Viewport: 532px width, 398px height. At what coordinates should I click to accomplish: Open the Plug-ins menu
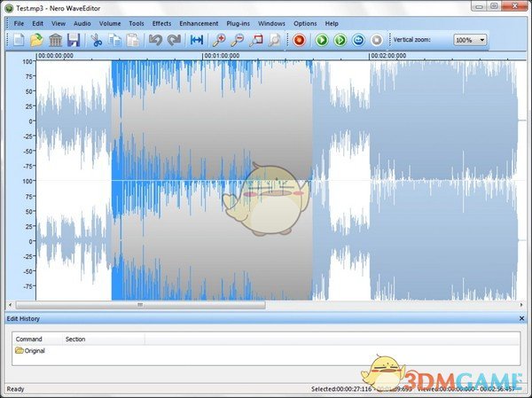click(238, 23)
